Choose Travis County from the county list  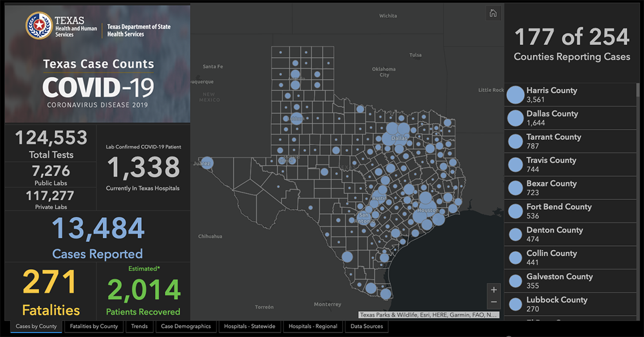point(551,165)
